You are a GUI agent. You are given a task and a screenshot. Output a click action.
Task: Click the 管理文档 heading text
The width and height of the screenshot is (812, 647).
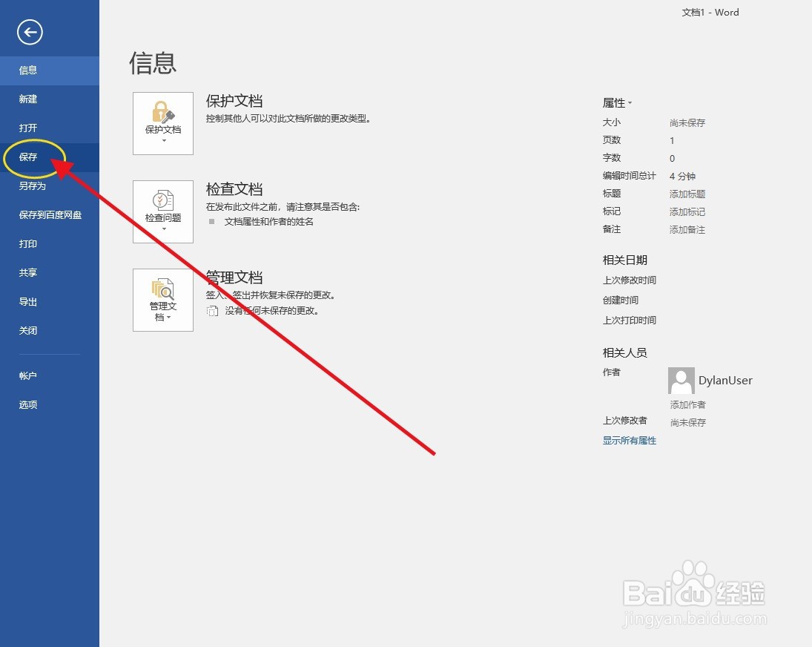(x=234, y=277)
